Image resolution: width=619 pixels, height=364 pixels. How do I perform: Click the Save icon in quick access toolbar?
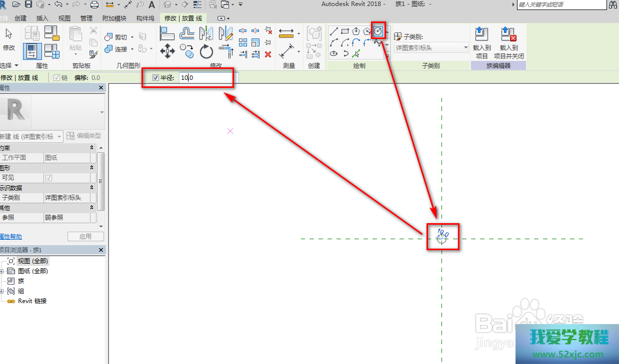[x=28, y=4]
